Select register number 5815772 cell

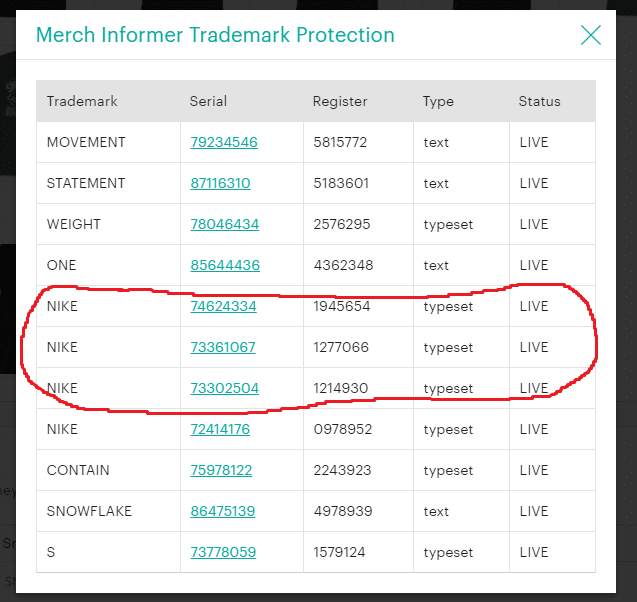click(358, 142)
